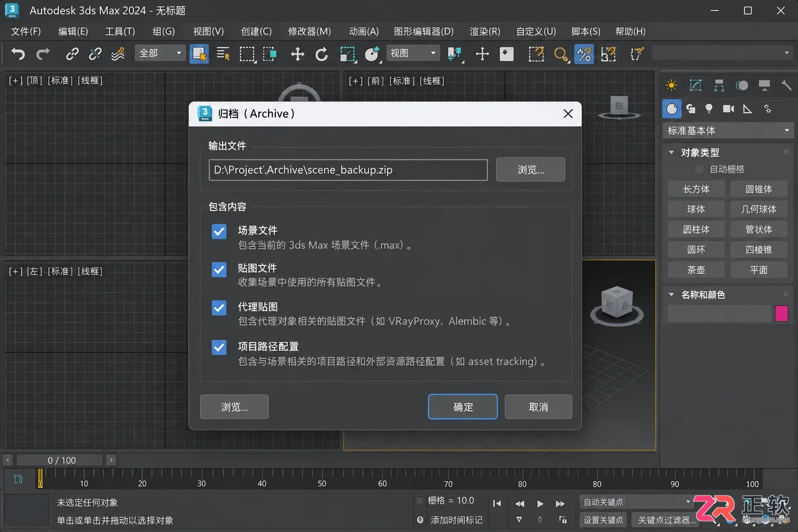Open the 全部 selection filter dropdown
The image size is (798, 532).
tap(160, 53)
